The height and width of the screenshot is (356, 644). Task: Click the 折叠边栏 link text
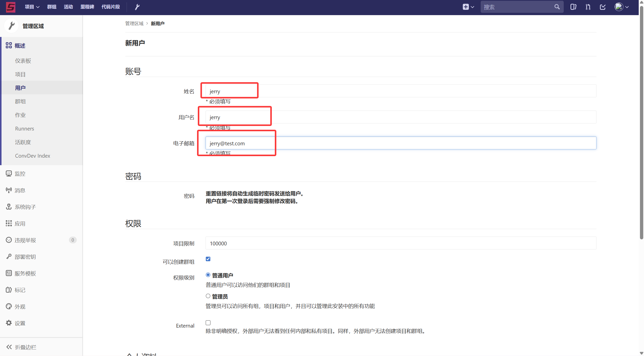25,347
